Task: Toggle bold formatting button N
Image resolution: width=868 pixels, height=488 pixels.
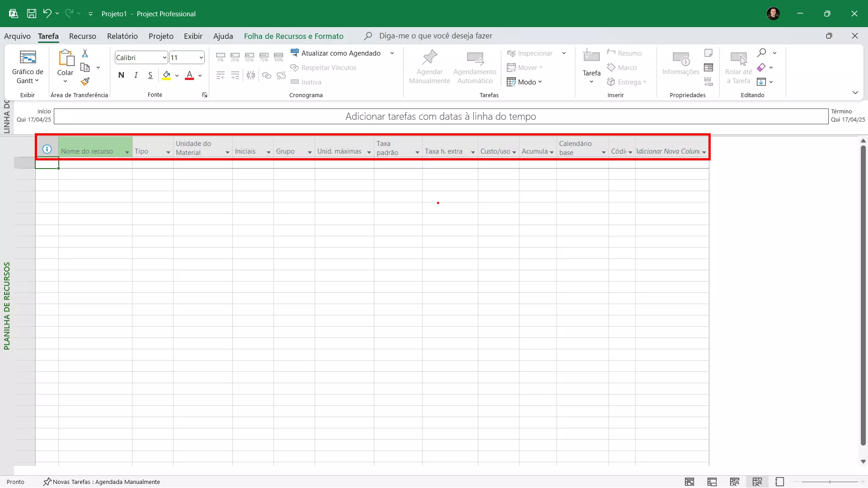Action: coord(121,75)
